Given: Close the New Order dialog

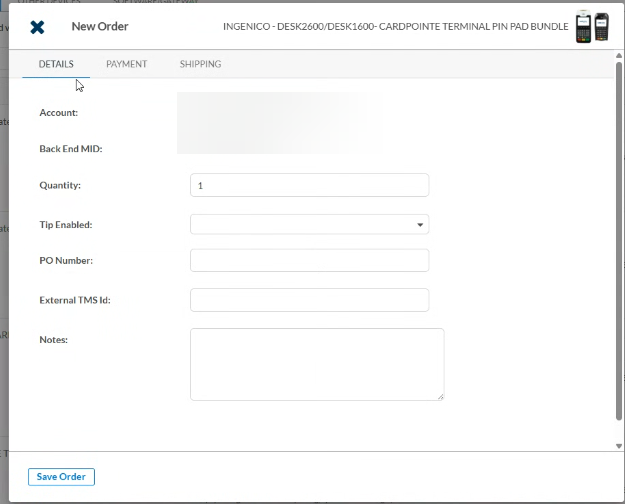Looking at the screenshot, I should pos(37,27).
